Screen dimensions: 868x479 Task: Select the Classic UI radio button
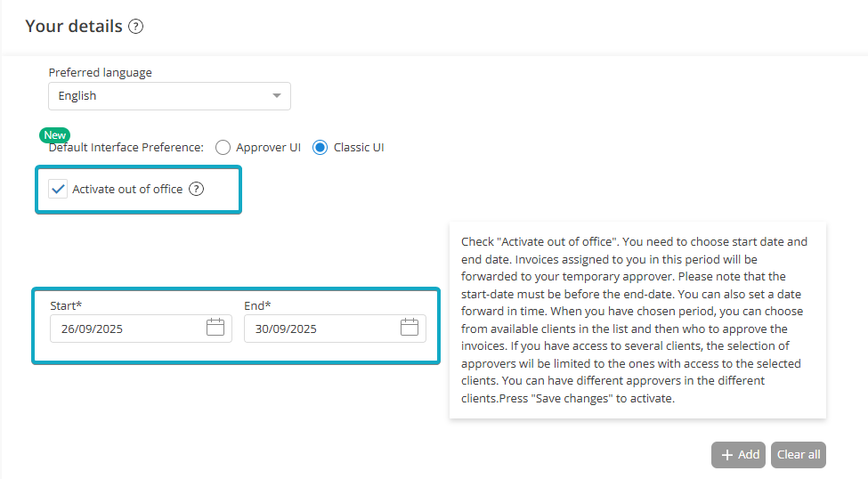[x=320, y=147]
